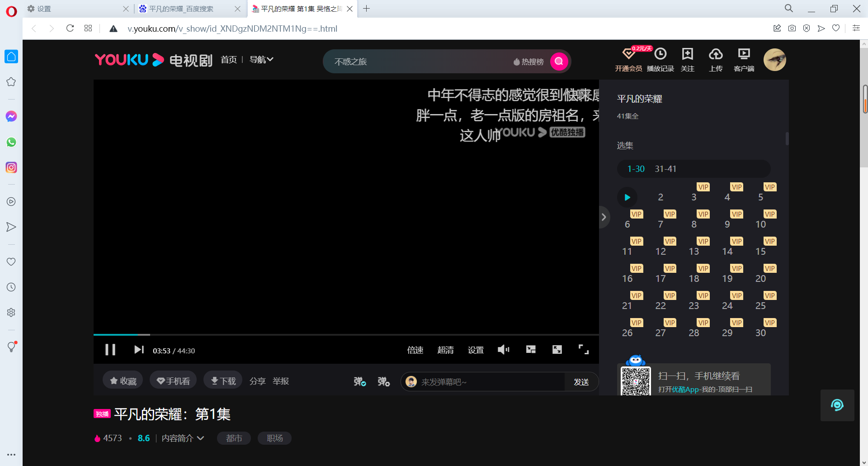Open Opera speed dial grid icon
This screenshot has height=466, width=868.
pyautogui.click(x=88, y=28)
